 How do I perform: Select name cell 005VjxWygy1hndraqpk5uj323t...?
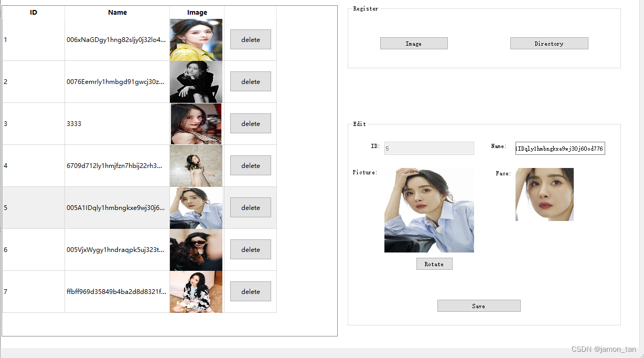pyautogui.click(x=117, y=249)
